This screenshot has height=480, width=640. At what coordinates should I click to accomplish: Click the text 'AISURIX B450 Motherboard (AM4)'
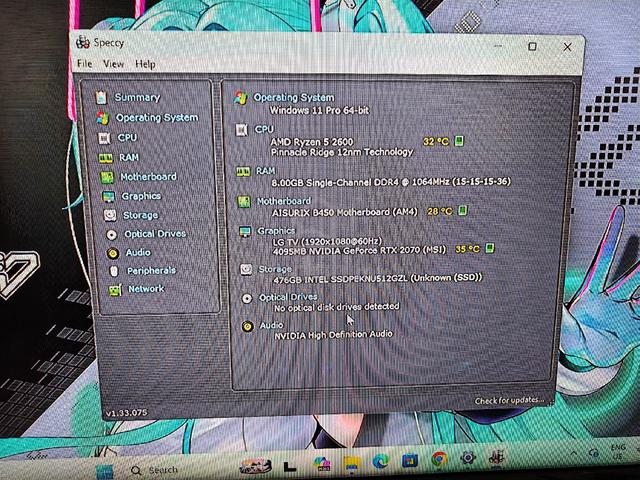point(345,212)
